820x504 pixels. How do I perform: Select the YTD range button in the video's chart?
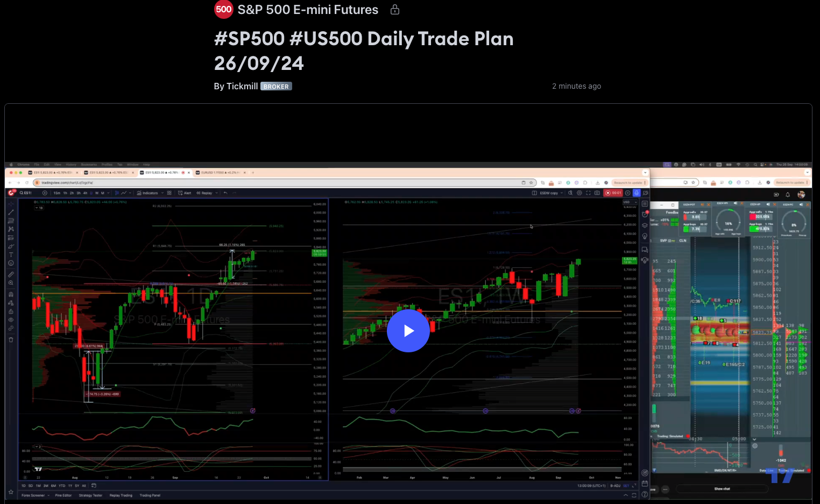coord(62,486)
